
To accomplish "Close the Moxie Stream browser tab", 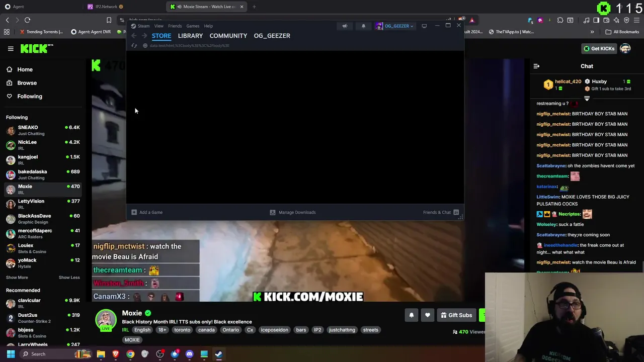I will coord(242,7).
